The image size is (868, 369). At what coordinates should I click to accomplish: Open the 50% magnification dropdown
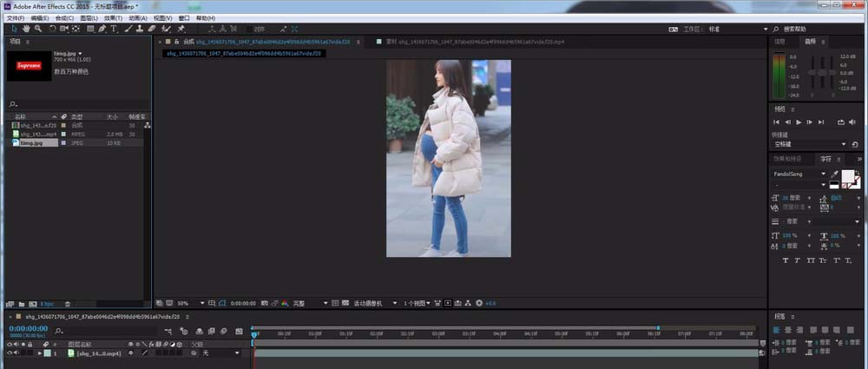(x=189, y=303)
